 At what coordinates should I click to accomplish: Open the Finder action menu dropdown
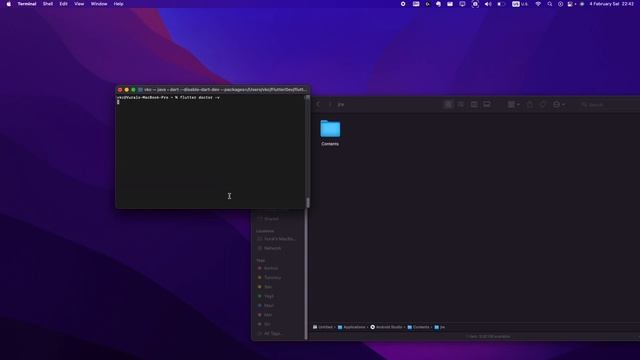click(559, 104)
